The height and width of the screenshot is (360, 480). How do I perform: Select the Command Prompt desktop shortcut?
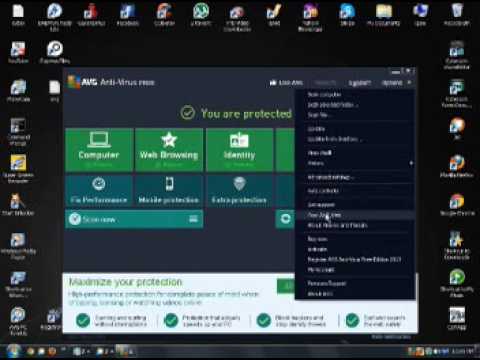[18, 132]
